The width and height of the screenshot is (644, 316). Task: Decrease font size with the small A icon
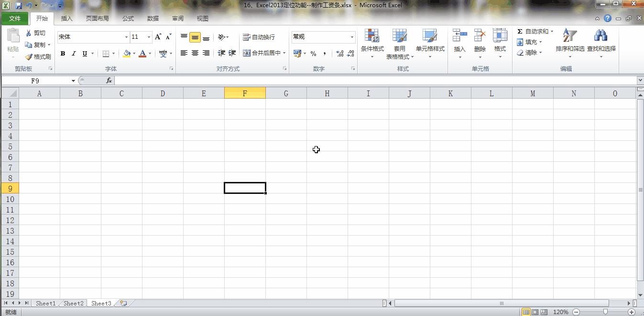[x=168, y=37]
